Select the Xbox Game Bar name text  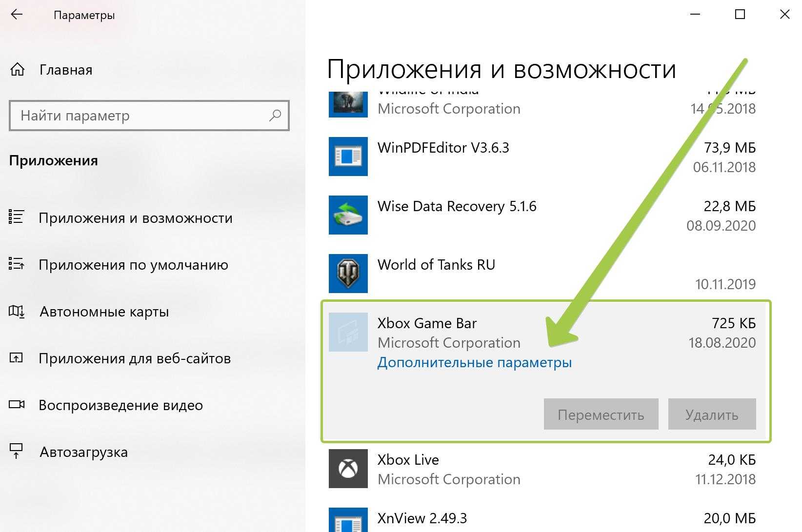[x=427, y=323]
